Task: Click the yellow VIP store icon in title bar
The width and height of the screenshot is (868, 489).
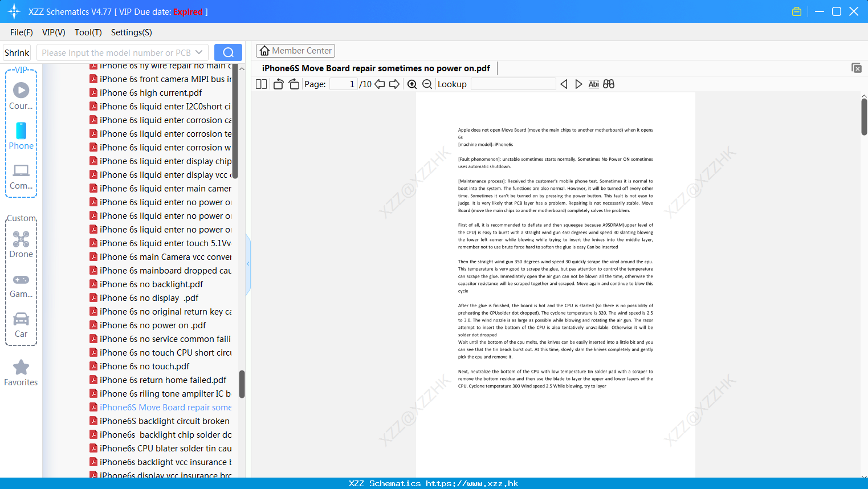Action: 797,11
